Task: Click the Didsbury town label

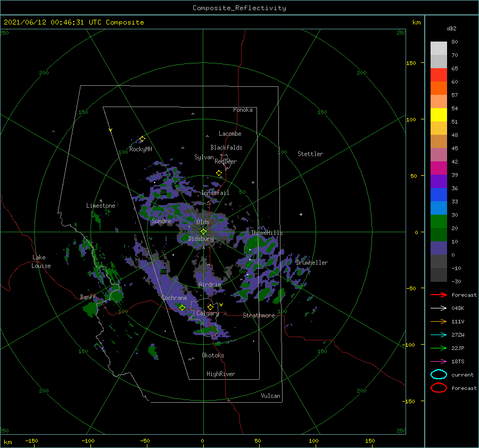Action: click(201, 239)
